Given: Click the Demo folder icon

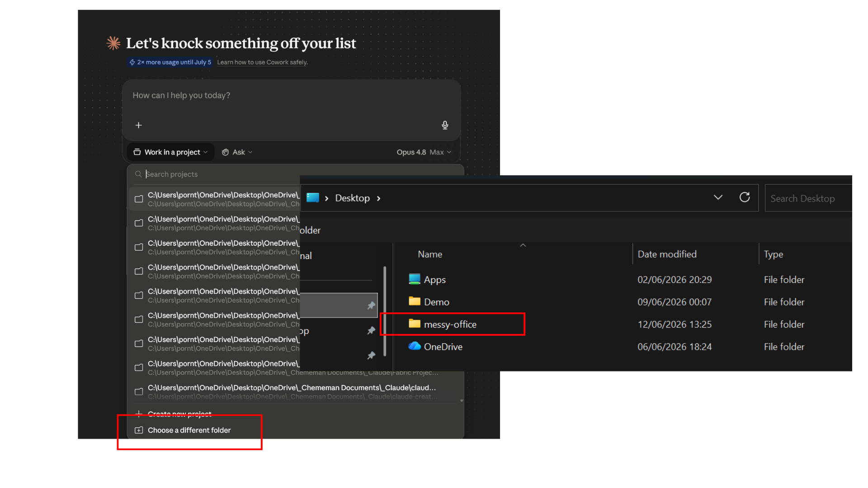Looking at the screenshot, I should 415,301.
